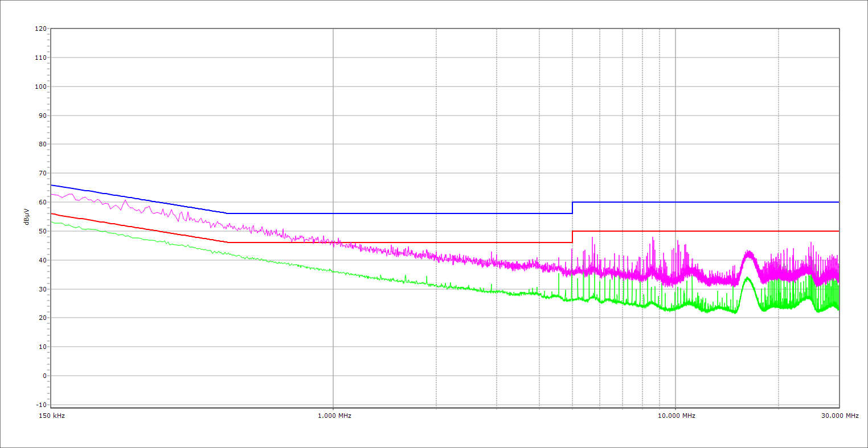Click the blue limit line's left start
The width and height of the screenshot is (868, 448).
coord(52,185)
